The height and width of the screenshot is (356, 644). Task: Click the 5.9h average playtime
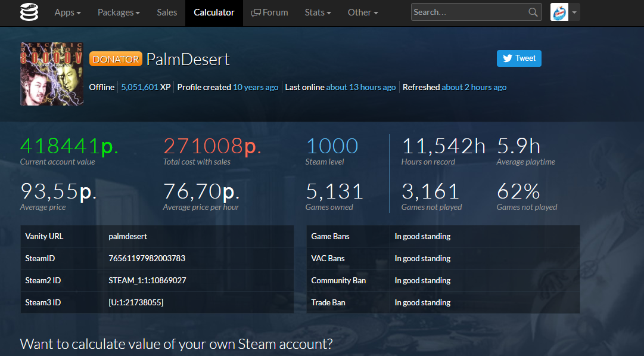point(518,146)
